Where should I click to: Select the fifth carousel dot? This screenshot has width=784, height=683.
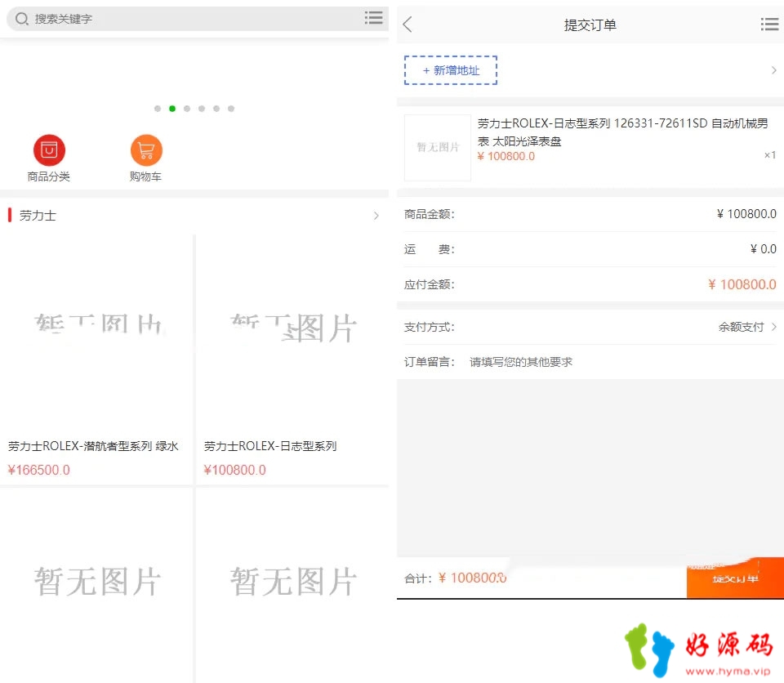pos(216,109)
